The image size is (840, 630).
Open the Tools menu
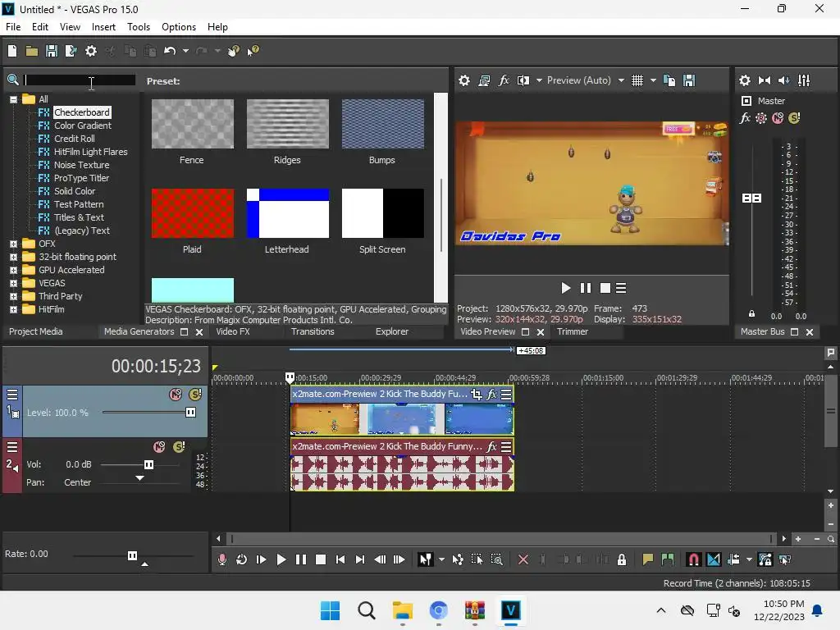point(138,27)
